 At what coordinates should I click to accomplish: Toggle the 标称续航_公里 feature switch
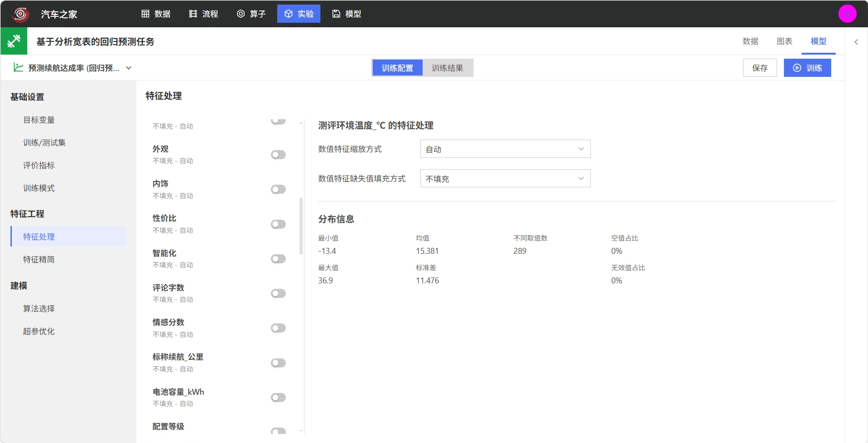[278, 363]
